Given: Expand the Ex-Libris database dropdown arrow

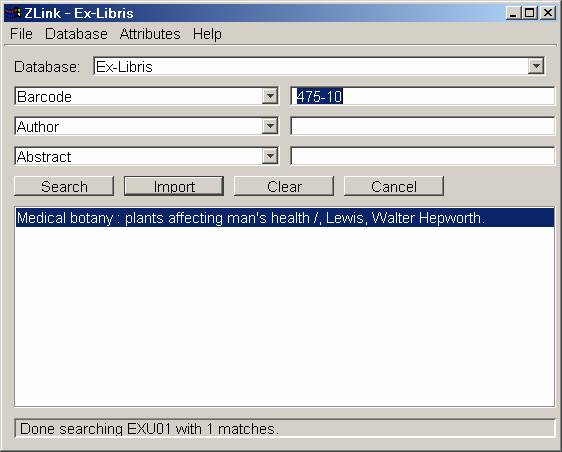Looking at the screenshot, I should pos(536,66).
